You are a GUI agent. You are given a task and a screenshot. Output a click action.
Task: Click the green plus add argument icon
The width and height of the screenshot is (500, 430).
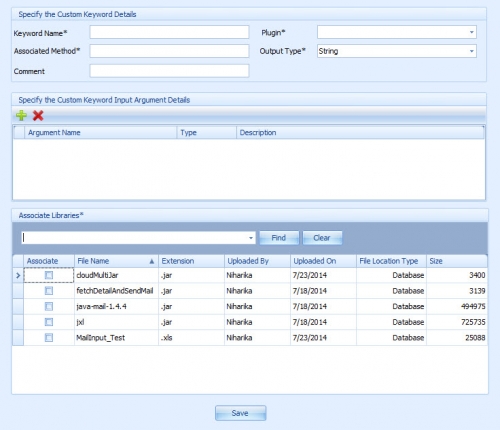coord(21,115)
